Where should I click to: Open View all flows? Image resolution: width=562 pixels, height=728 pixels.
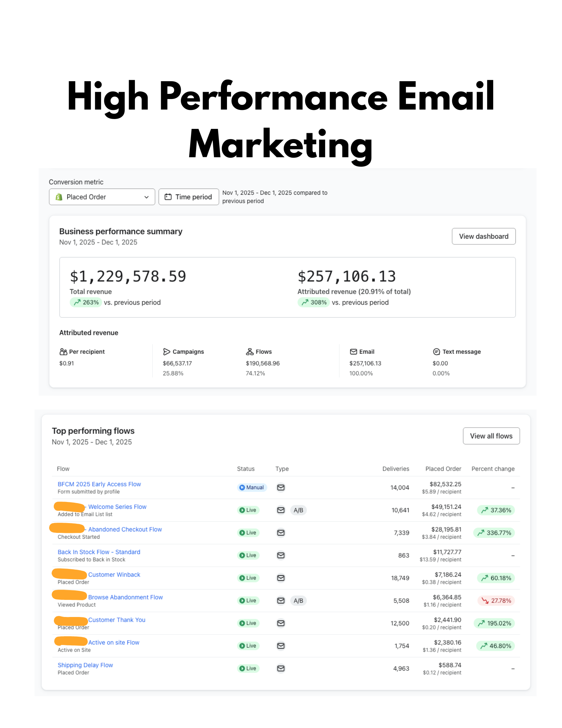tap(491, 436)
